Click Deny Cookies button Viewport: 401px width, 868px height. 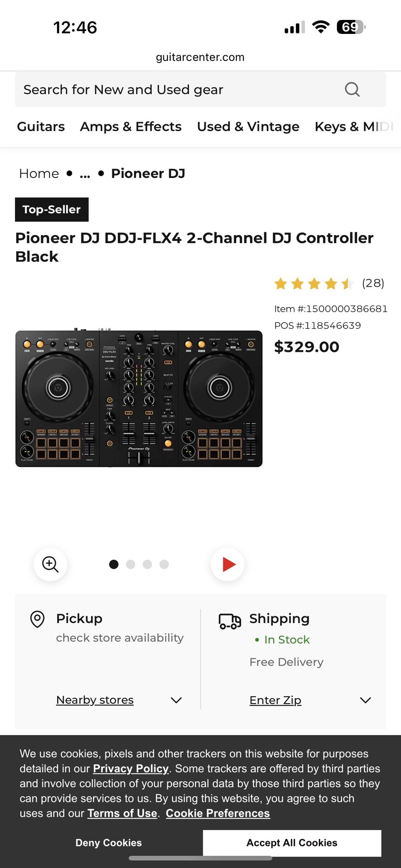[x=109, y=843]
